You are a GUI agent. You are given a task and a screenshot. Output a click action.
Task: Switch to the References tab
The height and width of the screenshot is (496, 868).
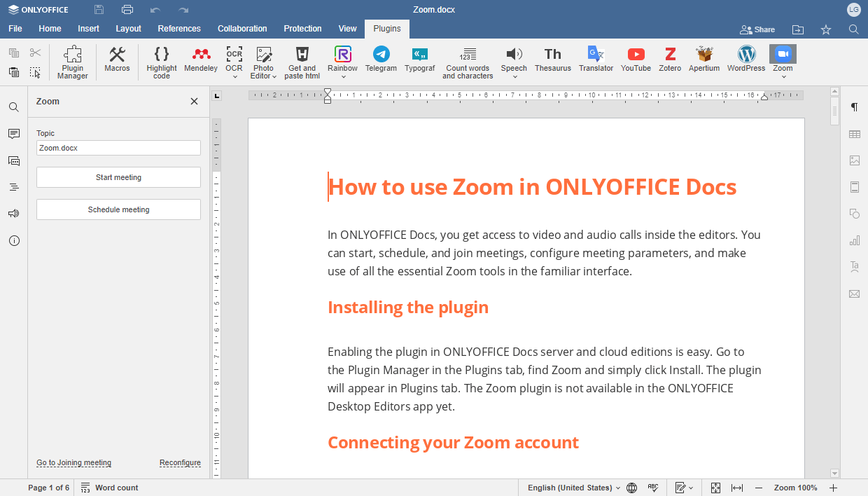coord(179,29)
